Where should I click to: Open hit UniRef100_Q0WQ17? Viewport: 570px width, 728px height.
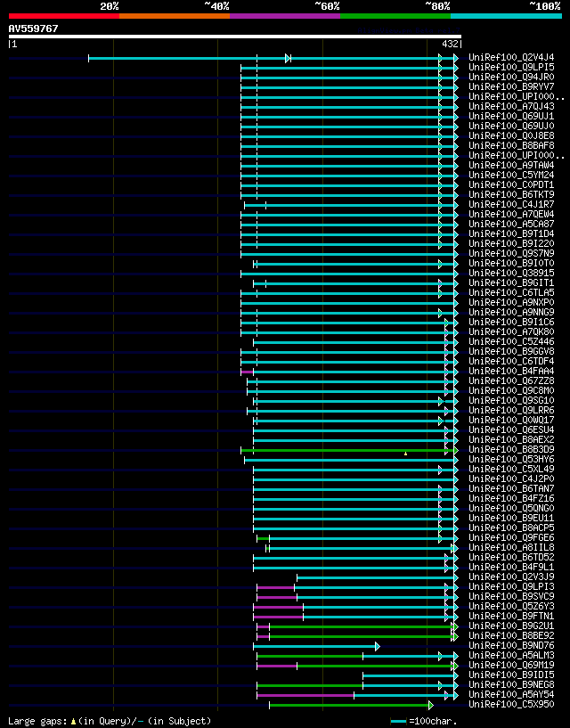click(x=511, y=420)
